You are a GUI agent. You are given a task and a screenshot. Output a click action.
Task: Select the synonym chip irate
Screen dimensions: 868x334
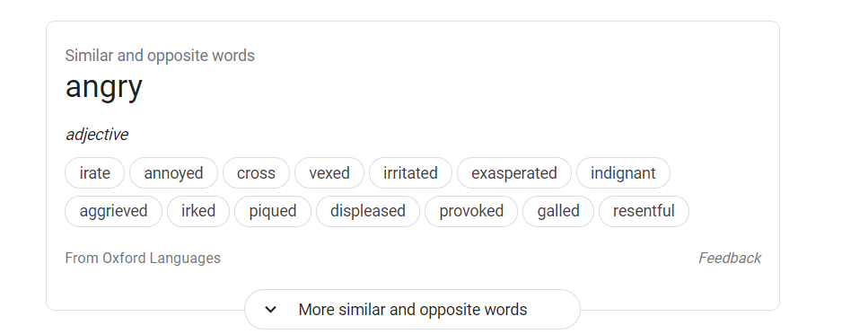(94, 172)
